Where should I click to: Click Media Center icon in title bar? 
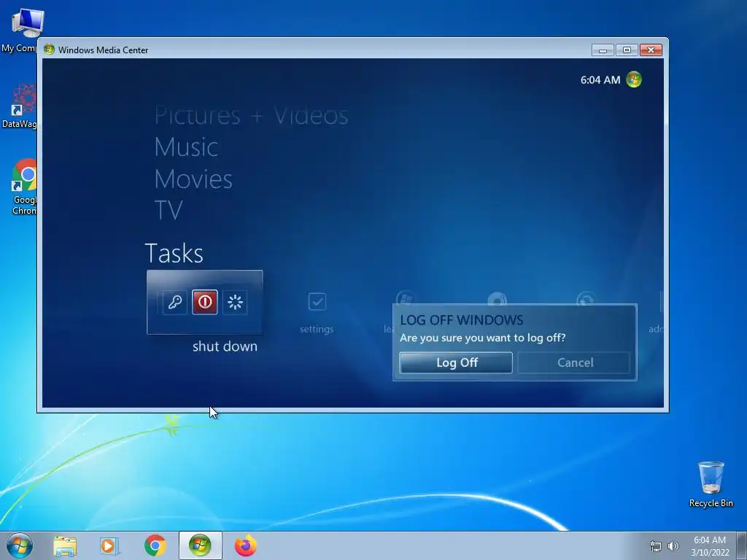pyautogui.click(x=49, y=50)
